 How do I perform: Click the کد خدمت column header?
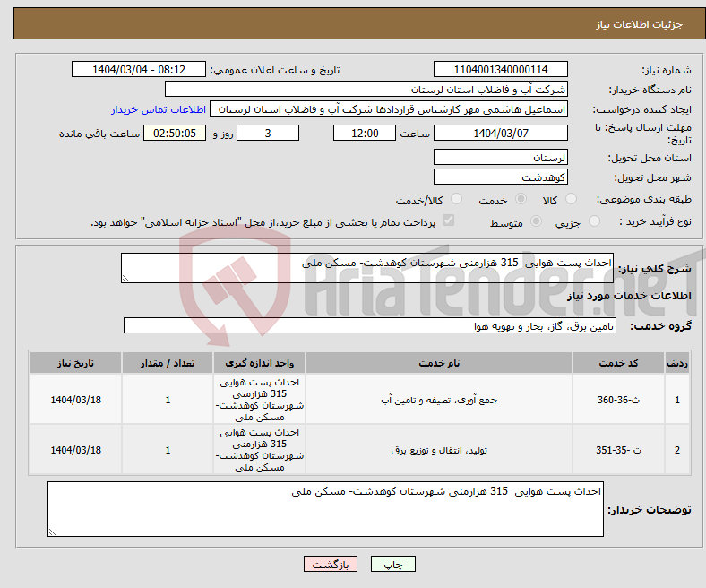pyautogui.click(x=619, y=363)
